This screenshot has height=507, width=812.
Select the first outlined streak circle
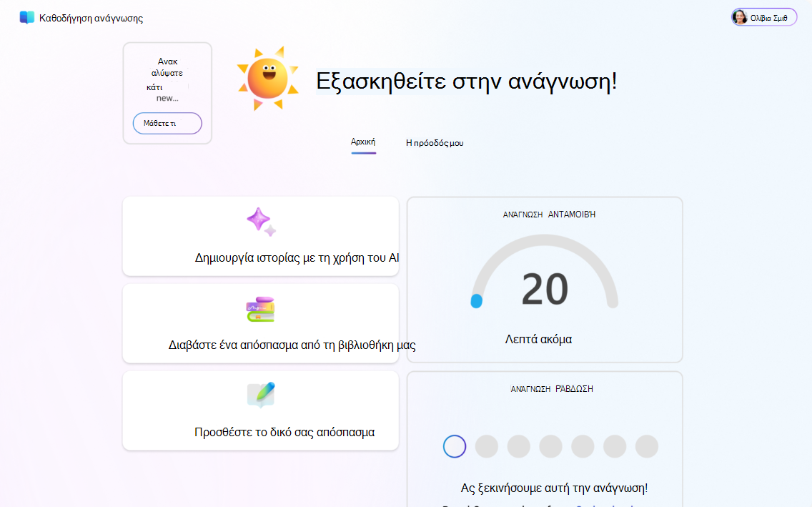click(x=455, y=446)
